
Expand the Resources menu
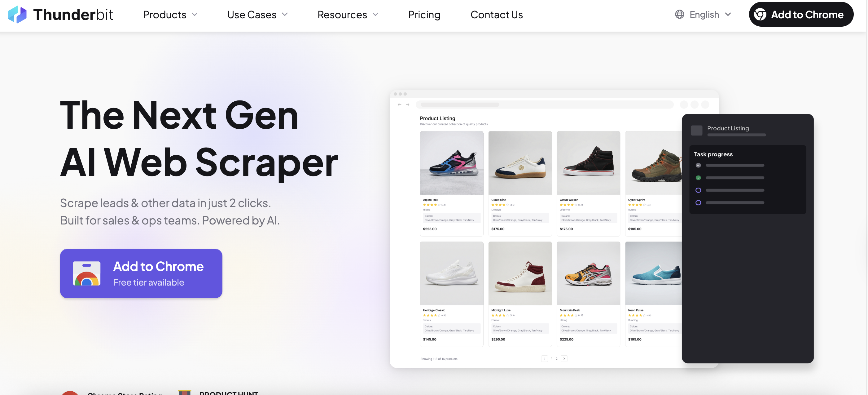coord(348,15)
